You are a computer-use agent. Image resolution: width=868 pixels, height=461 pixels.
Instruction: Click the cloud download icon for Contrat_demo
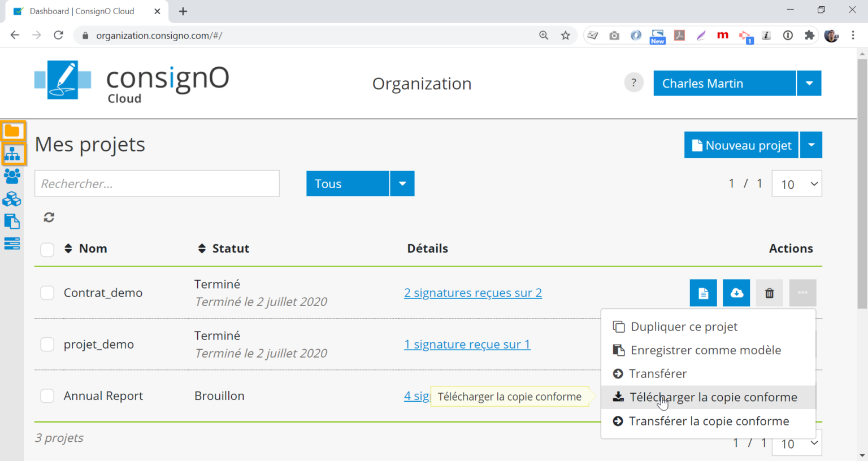point(736,293)
